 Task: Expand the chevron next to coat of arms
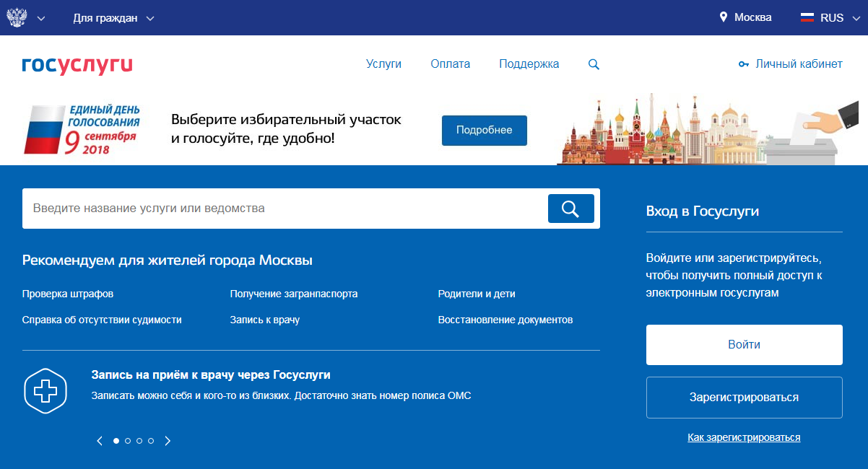[40, 18]
